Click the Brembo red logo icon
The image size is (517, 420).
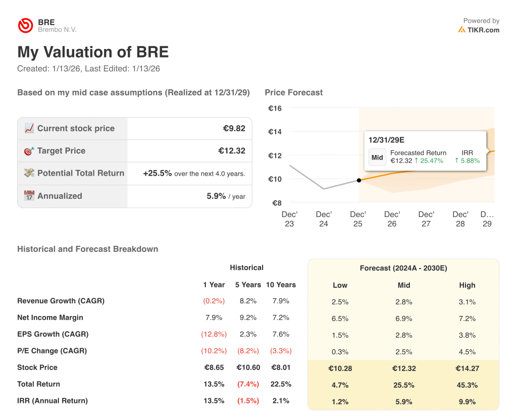click(x=25, y=26)
